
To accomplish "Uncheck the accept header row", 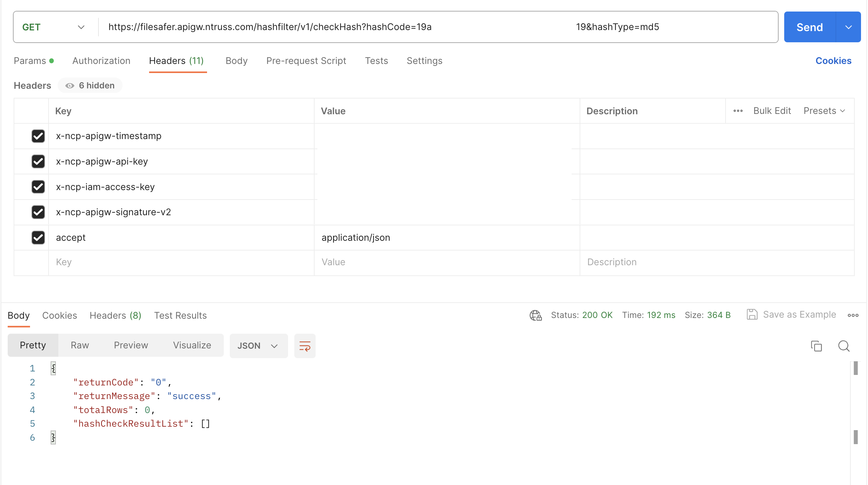I will (x=38, y=238).
